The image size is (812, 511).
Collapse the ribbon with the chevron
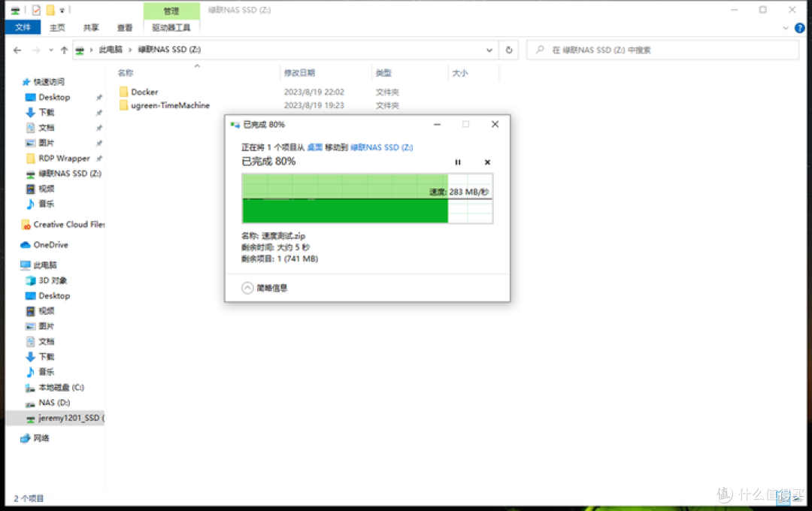(786, 28)
